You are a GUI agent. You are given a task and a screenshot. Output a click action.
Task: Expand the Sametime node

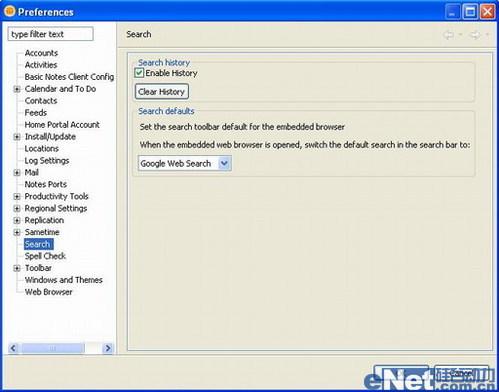[17, 232]
